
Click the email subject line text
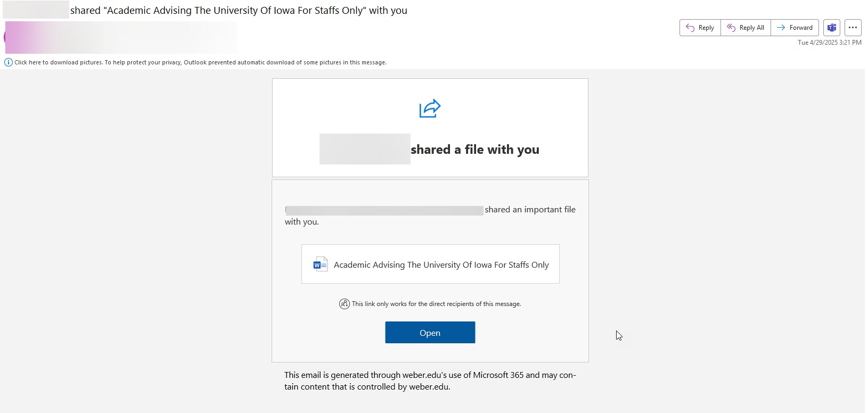click(239, 10)
